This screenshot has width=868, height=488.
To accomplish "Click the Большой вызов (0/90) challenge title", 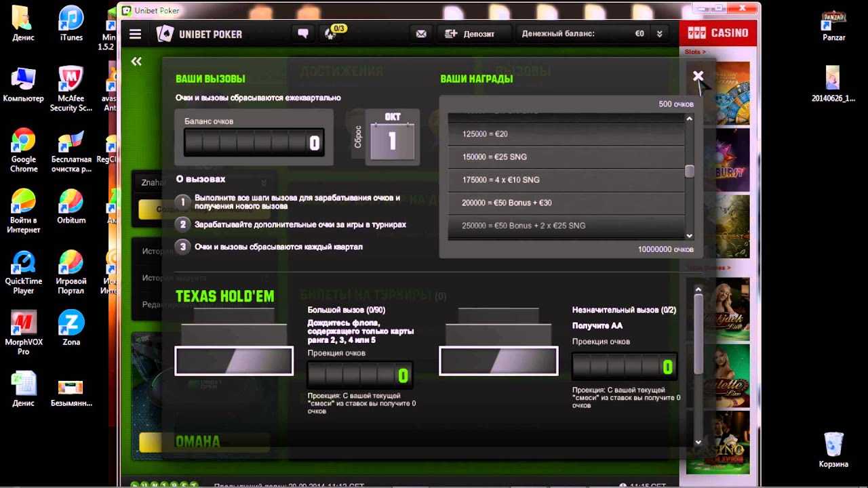I will pyautogui.click(x=346, y=310).
